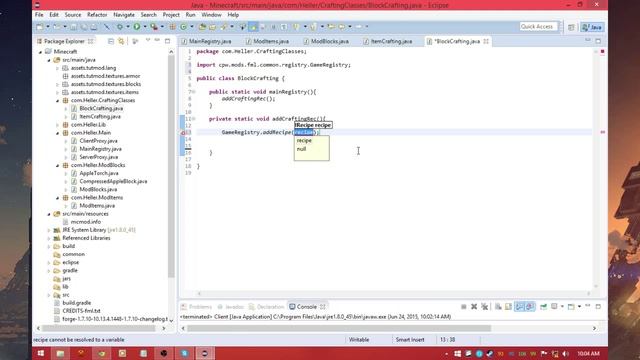Click the Run Last Tool external tools icon
The image size is (640, 360).
click(153, 27)
